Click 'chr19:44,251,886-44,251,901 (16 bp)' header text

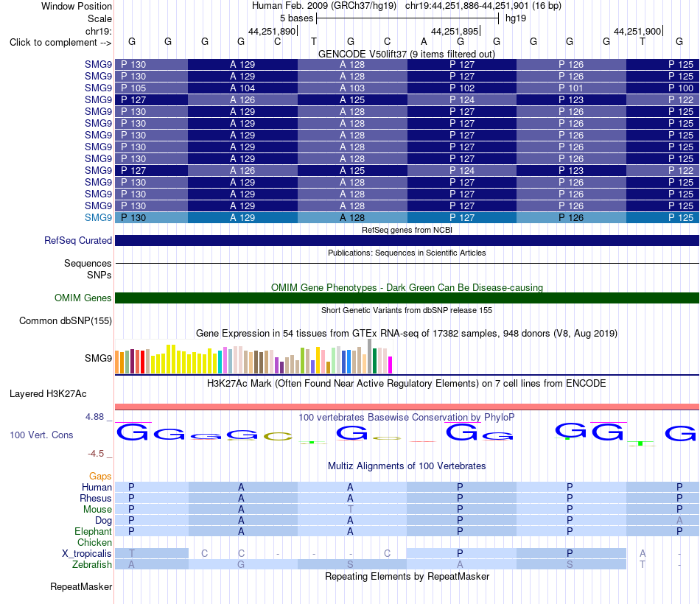(x=483, y=6)
